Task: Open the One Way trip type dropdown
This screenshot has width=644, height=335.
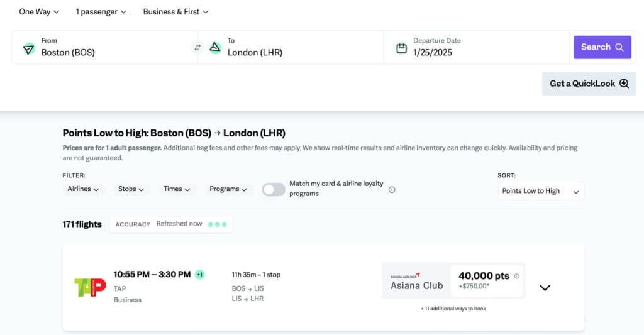Action: click(x=39, y=12)
